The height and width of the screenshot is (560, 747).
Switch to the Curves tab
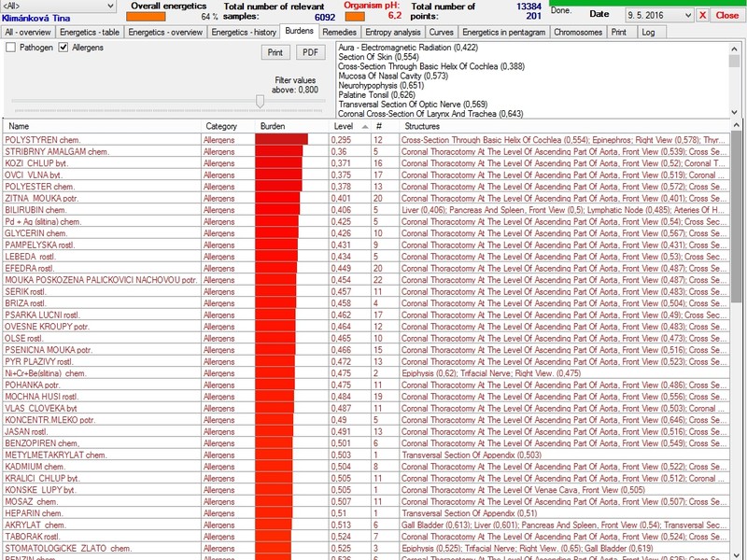coord(441,33)
